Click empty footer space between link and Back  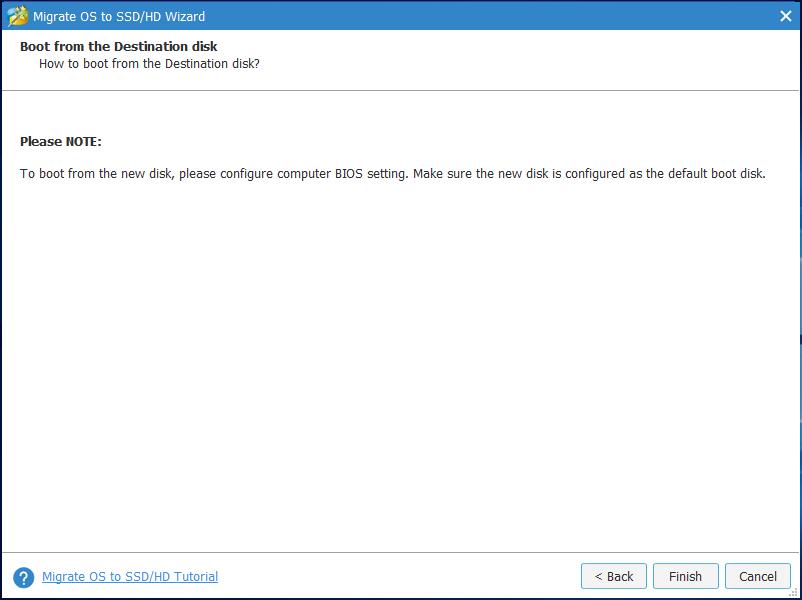(399, 576)
